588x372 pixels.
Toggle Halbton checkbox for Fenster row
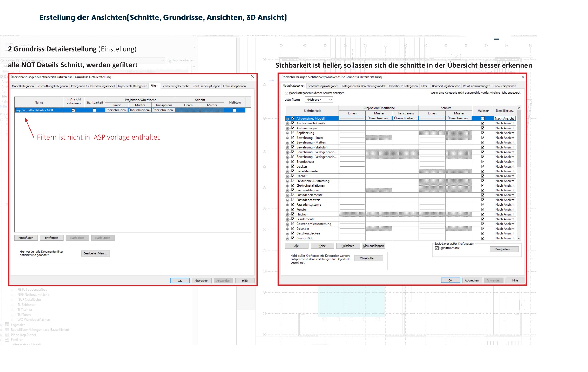(483, 210)
